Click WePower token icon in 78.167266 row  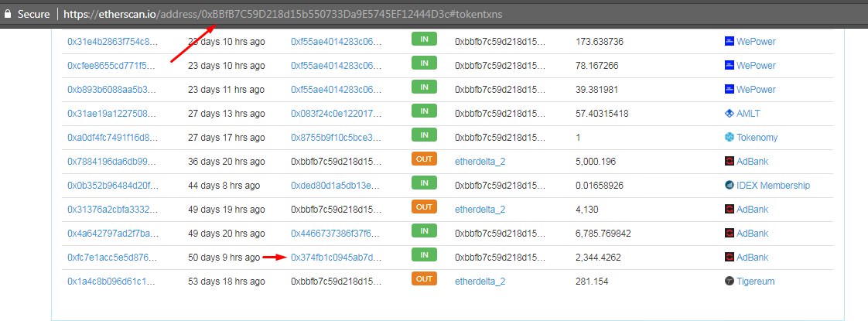[x=729, y=65]
